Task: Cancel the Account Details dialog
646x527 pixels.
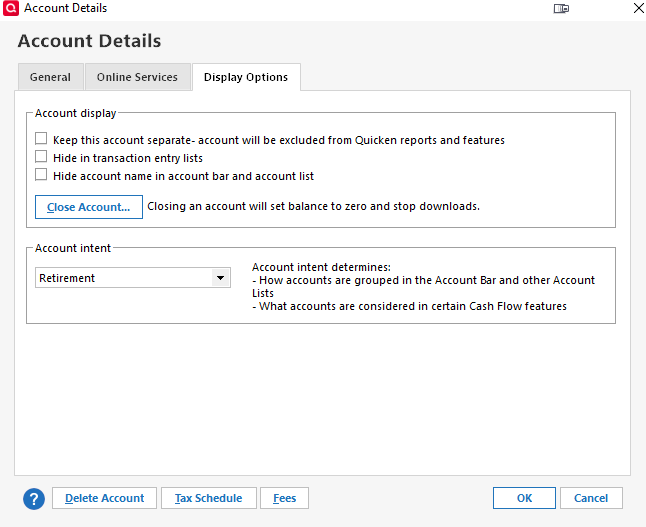Action: (x=591, y=498)
